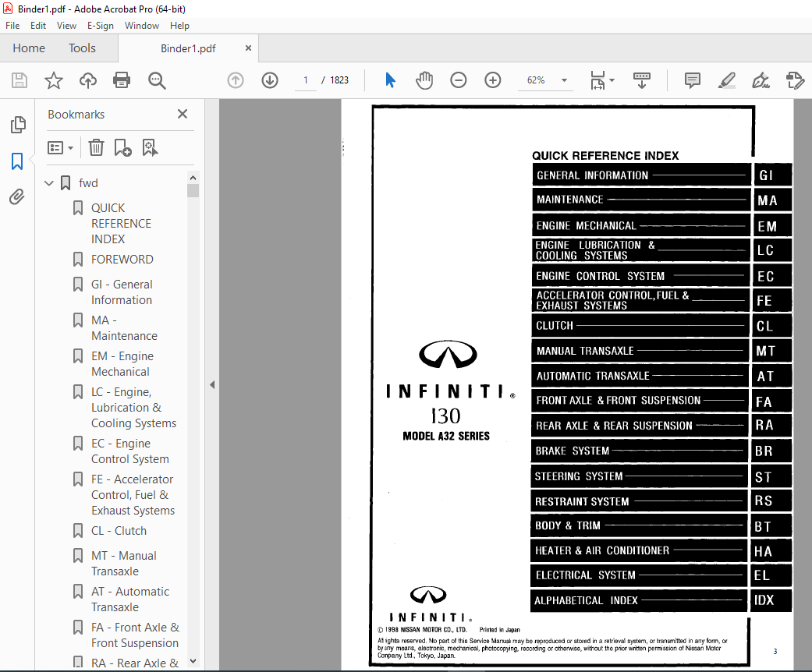Zoom in with plus icon
Screen dimensions: 812x672
coord(492,80)
